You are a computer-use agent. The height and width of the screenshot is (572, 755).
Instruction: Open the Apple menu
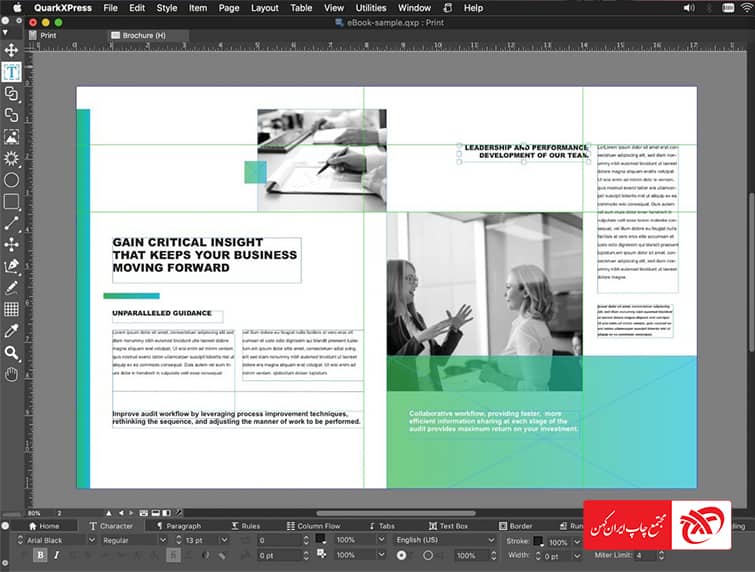tap(17, 8)
